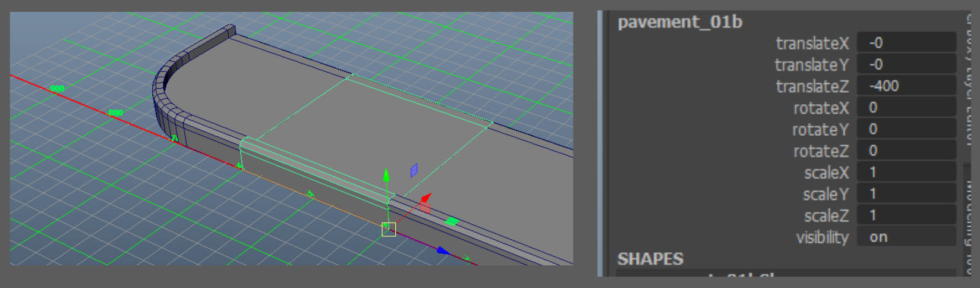Select the rotateY attribute label
This screenshot has width=980, height=288.
point(821,129)
